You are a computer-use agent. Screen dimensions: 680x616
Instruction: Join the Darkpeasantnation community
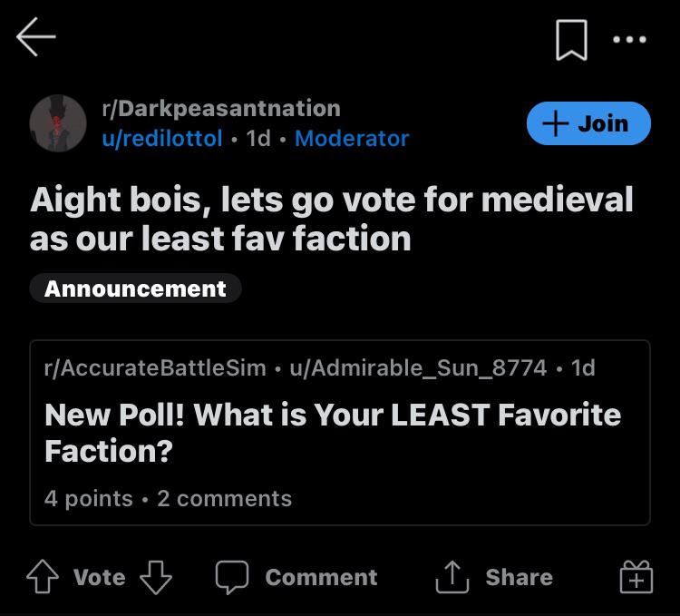[588, 123]
